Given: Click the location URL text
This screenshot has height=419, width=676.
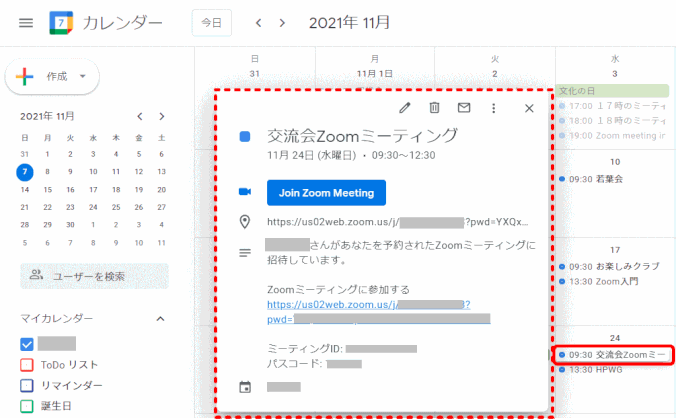Looking at the screenshot, I should 397,222.
